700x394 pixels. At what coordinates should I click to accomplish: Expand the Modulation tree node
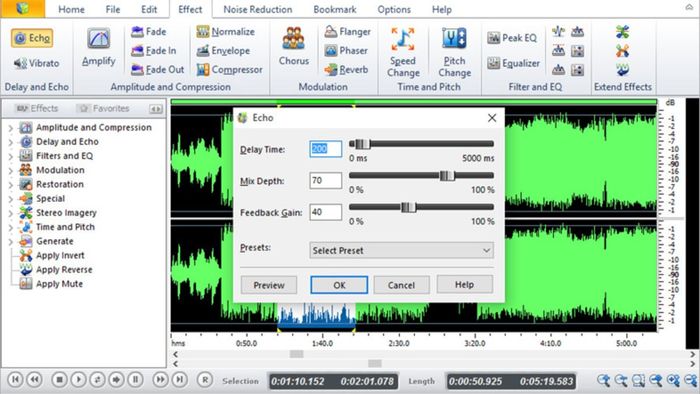coord(11,171)
